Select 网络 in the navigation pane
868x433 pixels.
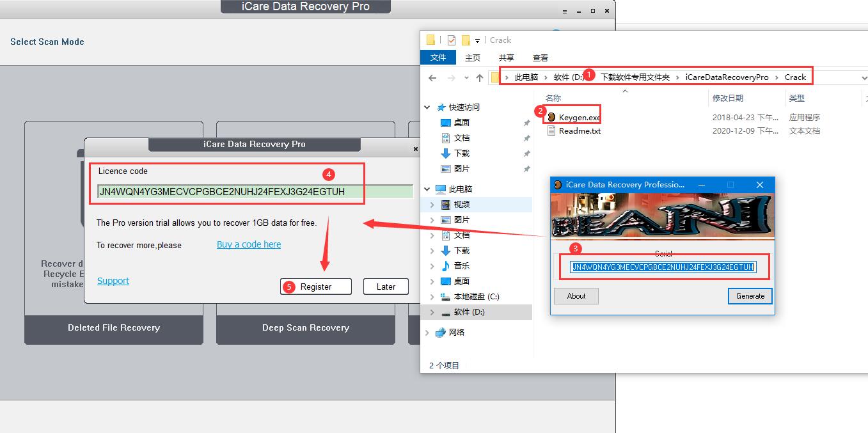[457, 332]
